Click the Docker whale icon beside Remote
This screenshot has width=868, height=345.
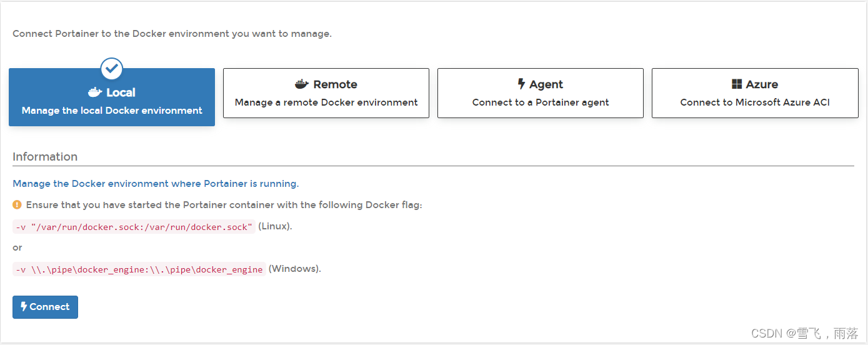(x=302, y=84)
